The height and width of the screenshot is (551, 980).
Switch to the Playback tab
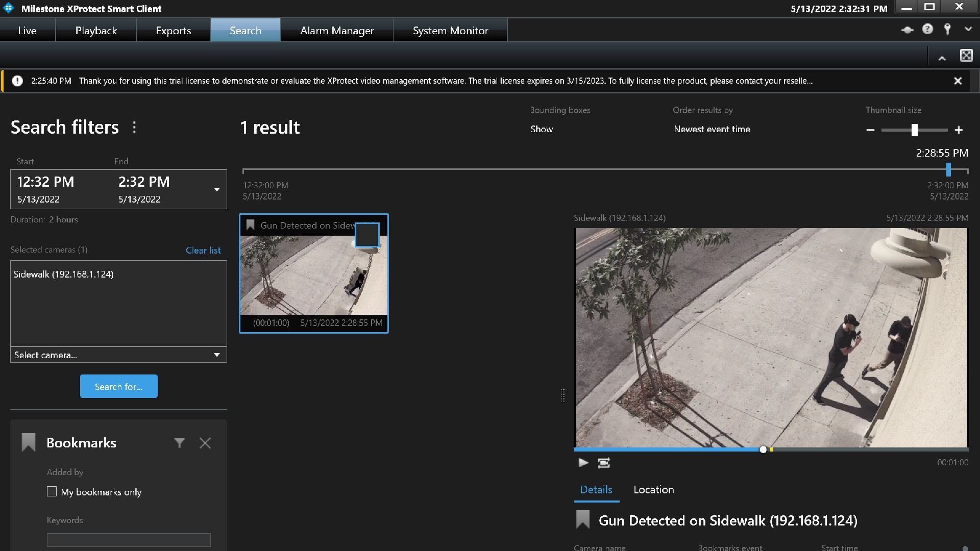tap(96, 31)
